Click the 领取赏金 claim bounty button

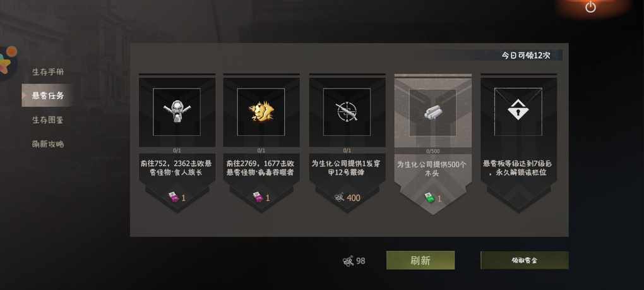click(x=525, y=260)
